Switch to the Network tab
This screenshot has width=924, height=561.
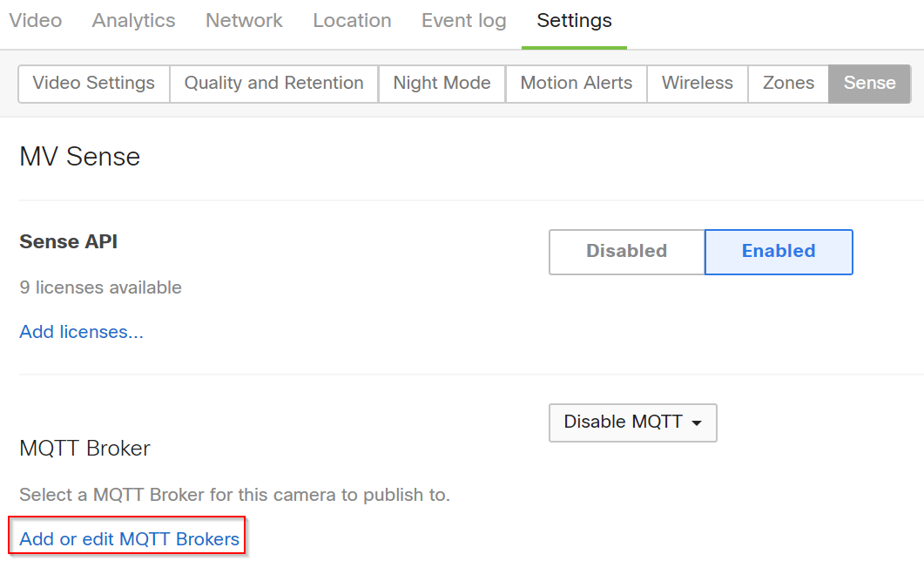(x=243, y=20)
